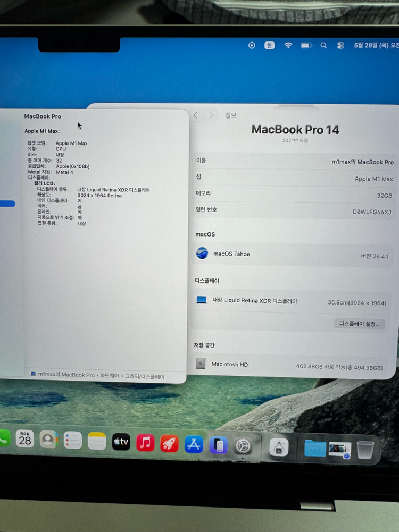Image resolution: width=399 pixels, height=532 pixels.
Task: Open iPhone Mirroring from the Dock
Action: coord(218,445)
